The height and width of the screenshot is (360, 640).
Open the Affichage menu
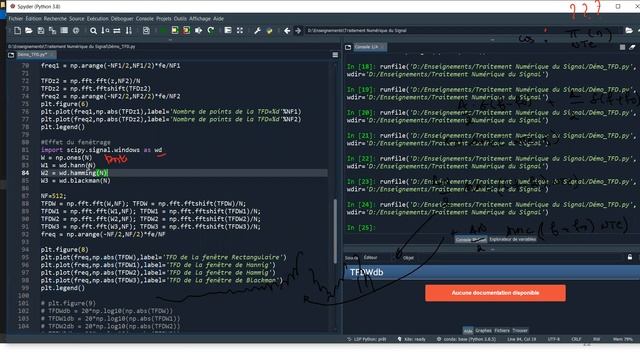tap(200, 19)
